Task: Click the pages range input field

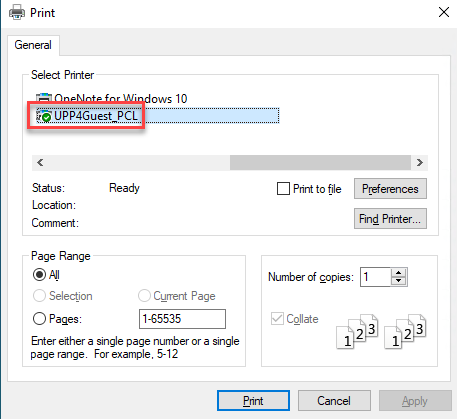Action: tap(182, 319)
